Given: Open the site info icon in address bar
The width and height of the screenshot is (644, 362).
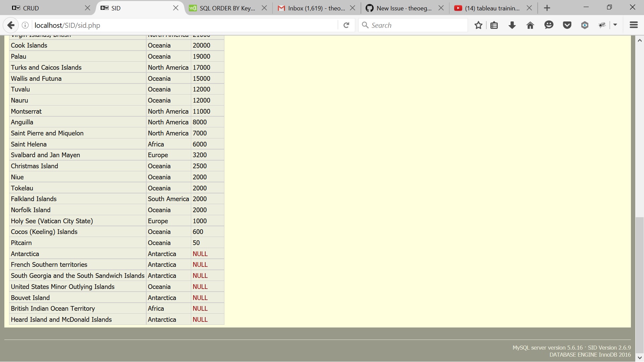Looking at the screenshot, I should (x=25, y=25).
